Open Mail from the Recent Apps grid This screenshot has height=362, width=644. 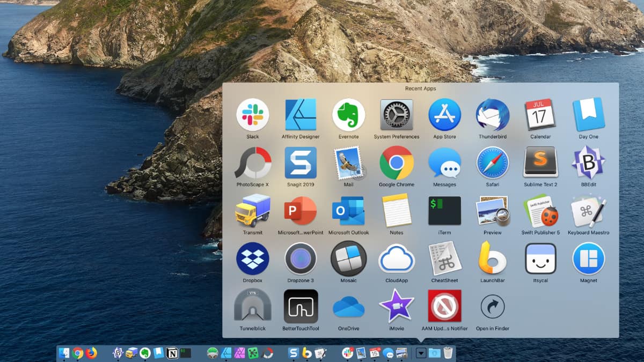tap(349, 162)
